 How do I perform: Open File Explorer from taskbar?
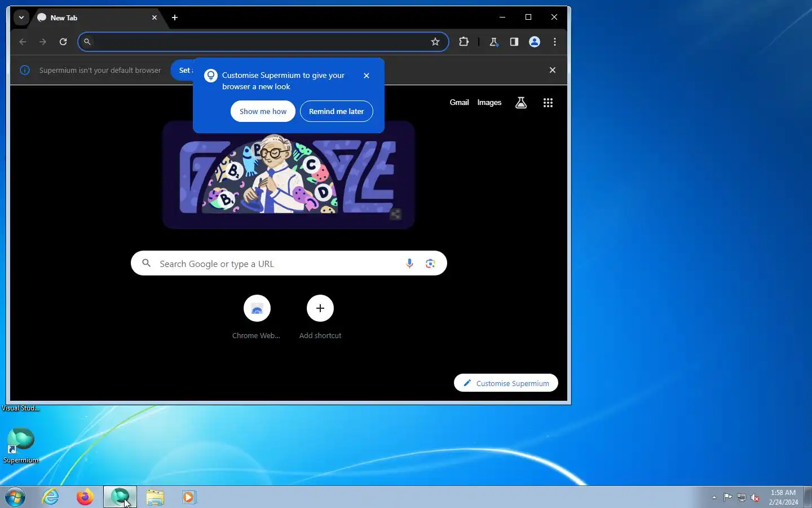click(155, 497)
